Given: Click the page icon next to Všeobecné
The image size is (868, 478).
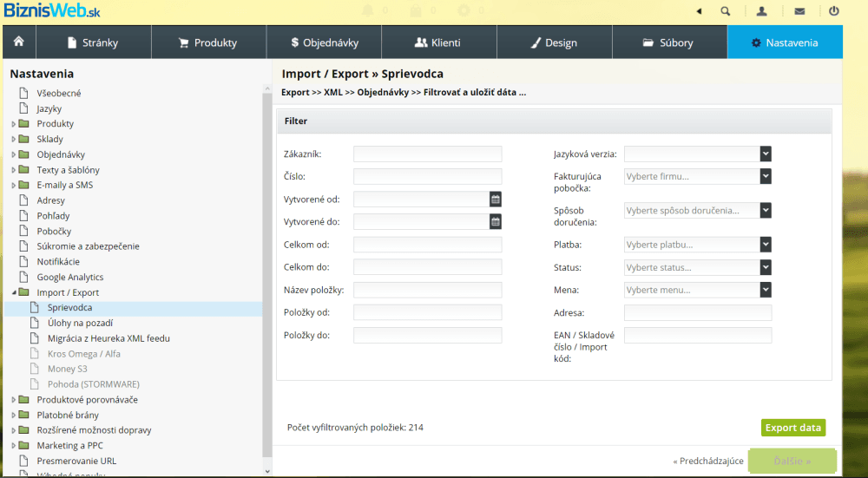Looking at the screenshot, I should click(23, 93).
